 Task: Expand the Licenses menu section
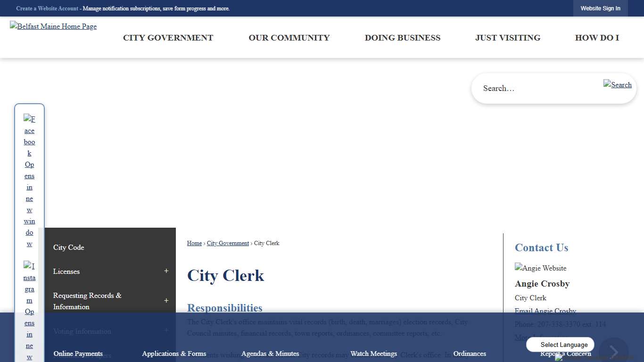(x=166, y=271)
